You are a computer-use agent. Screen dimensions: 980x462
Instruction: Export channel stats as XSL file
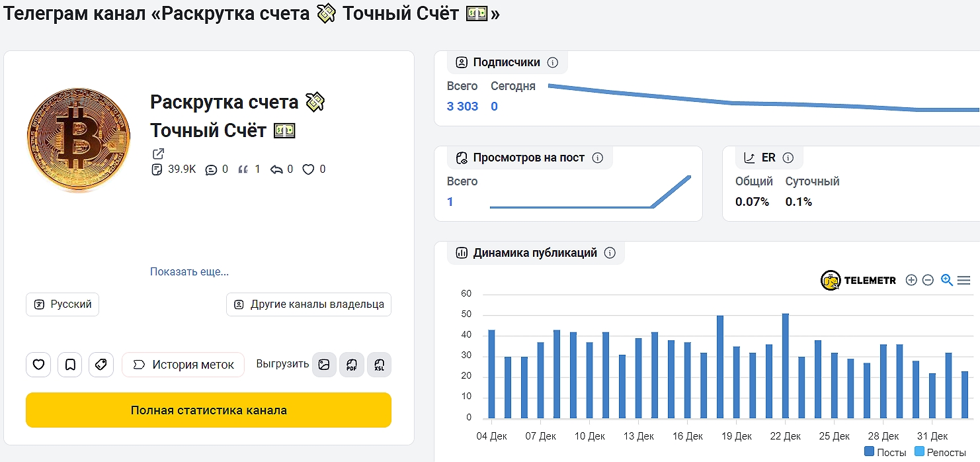[379, 365]
